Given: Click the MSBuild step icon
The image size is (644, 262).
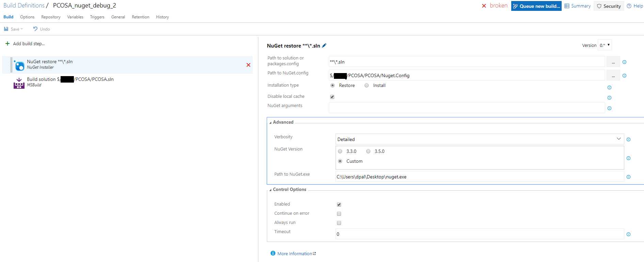Looking at the screenshot, I should [19, 83].
